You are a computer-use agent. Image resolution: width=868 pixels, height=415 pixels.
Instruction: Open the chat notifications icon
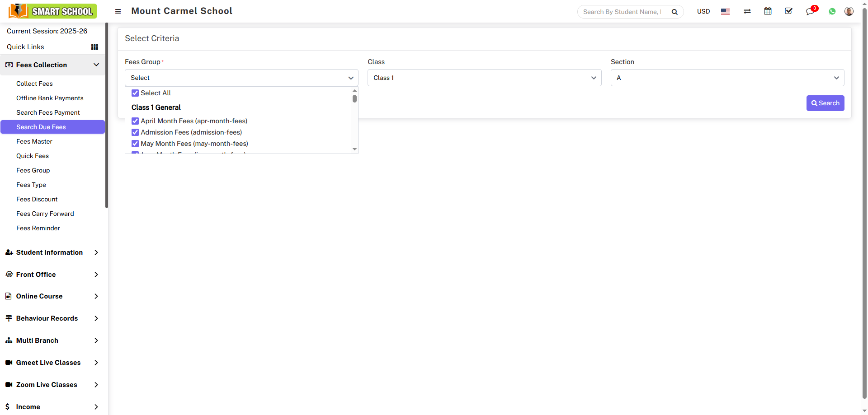tap(810, 12)
